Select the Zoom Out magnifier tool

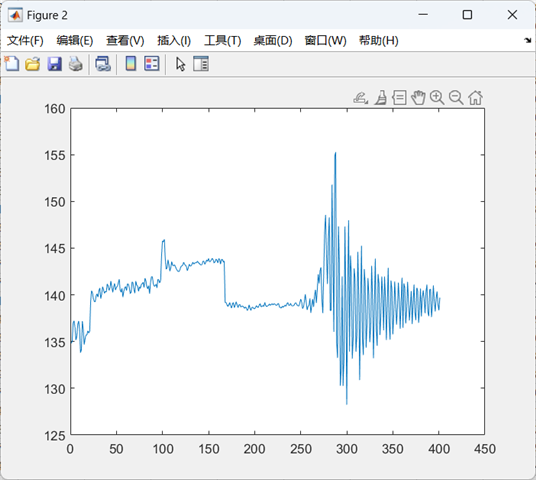(x=456, y=98)
